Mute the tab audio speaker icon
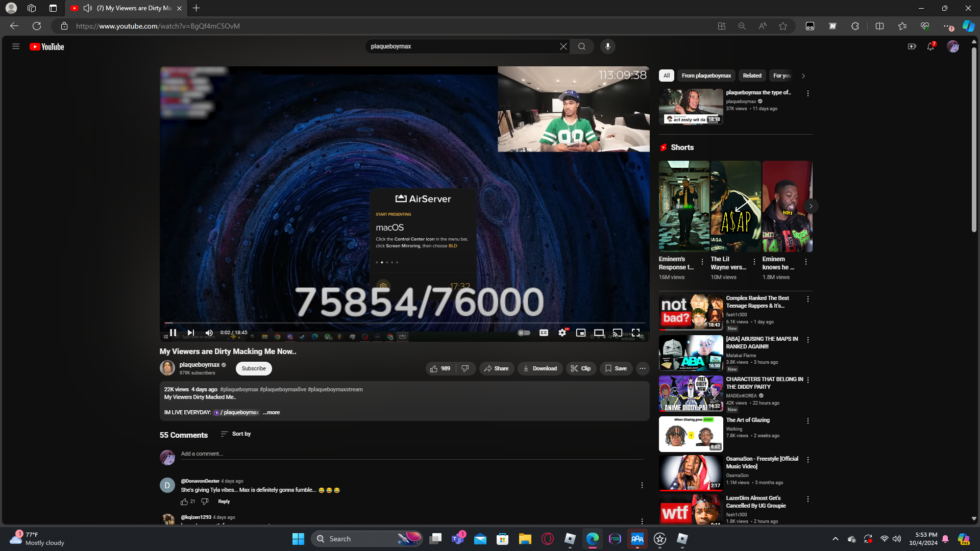Image resolution: width=980 pixels, height=551 pixels. pyautogui.click(x=88, y=8)
